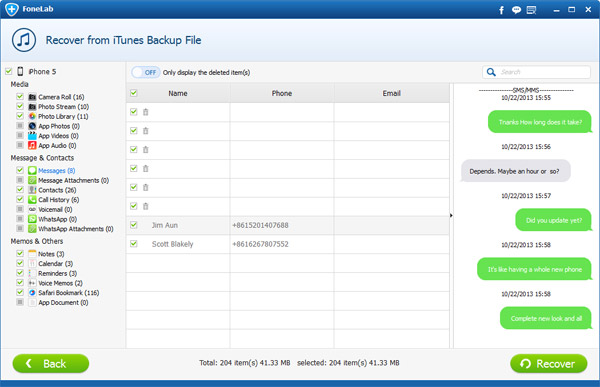Select the Voice Memos (2) category
The image size is (600, 387).
click(x=60, y=283)
